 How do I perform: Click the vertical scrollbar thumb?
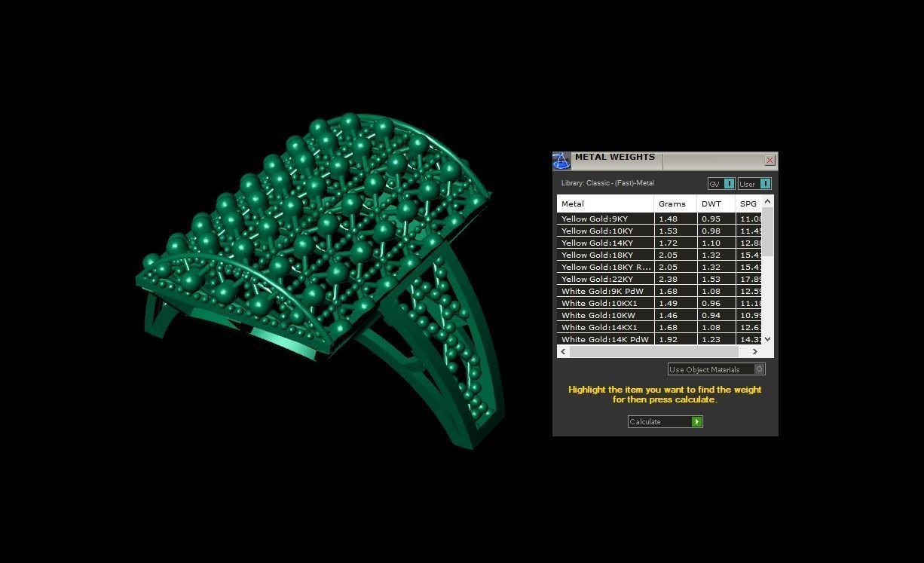768,231
